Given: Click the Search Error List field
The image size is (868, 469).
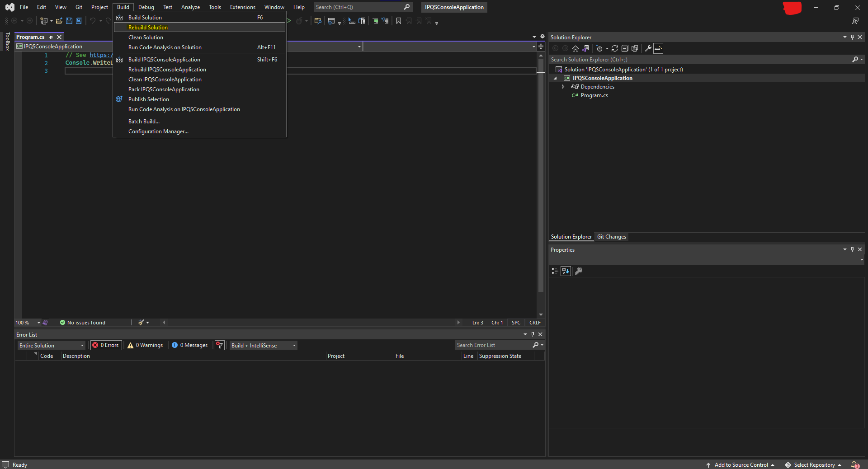Looking at the screenshot, I should point(493,345).
